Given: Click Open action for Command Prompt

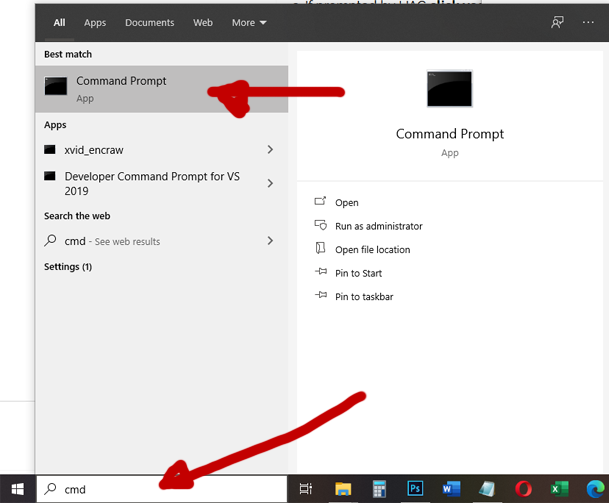Looking at the screenshot, I should coord(347,203).
